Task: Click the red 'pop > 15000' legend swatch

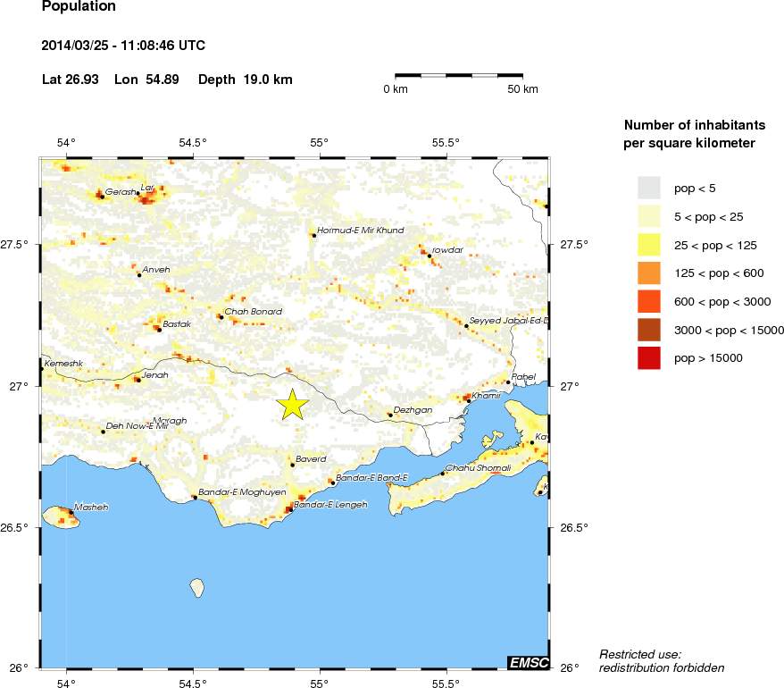Action: (x=649, y=358)
